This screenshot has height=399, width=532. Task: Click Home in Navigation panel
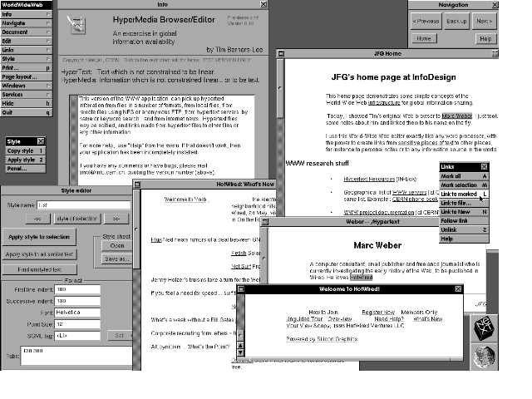[424, 39]
